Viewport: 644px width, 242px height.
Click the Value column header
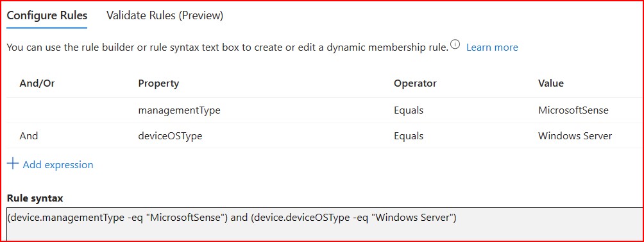click(551, 83)
